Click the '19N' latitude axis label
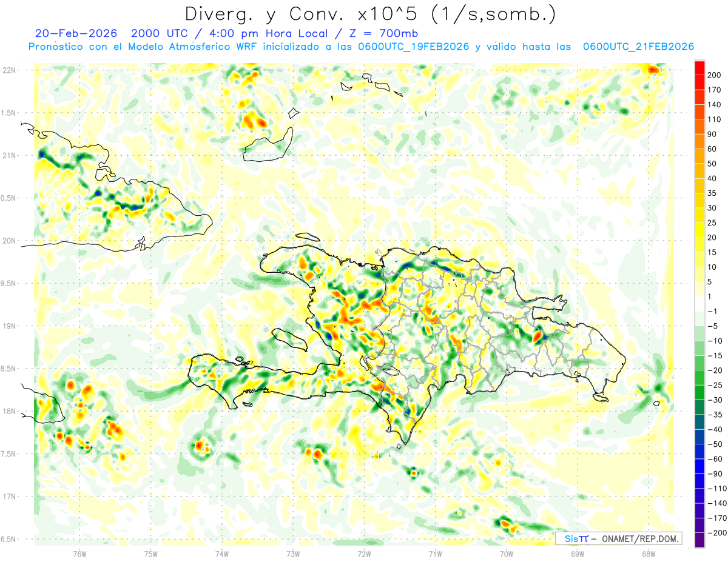Viewport: 728px width, 562px height. (x=8, y=326)
